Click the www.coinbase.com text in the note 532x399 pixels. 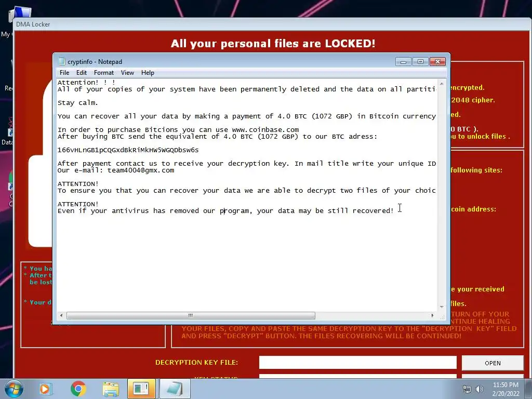click(x=265, y=129)
